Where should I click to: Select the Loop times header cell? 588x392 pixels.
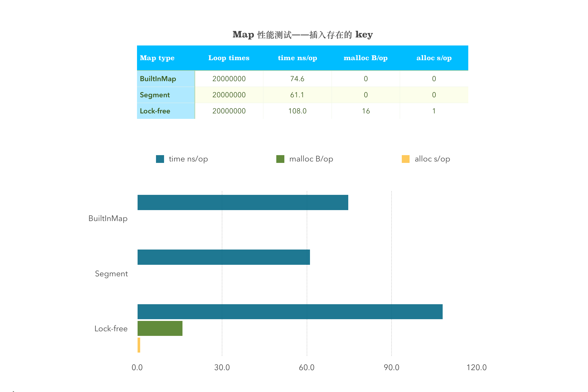pyautogui.click(x=229, y=58)
